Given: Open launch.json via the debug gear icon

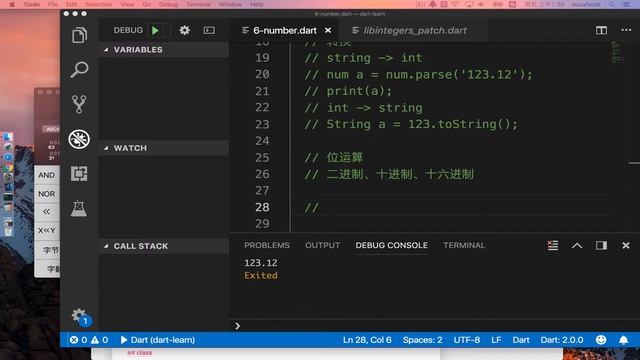Looking at the screenshot, I should pyautogui.click(x=184, y=30).
